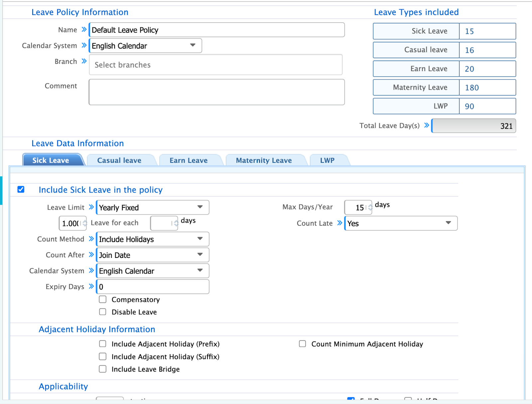Open the Count Late dropdown
The width and height of the screenshot is (532, 404).
(x=401, y=223)
